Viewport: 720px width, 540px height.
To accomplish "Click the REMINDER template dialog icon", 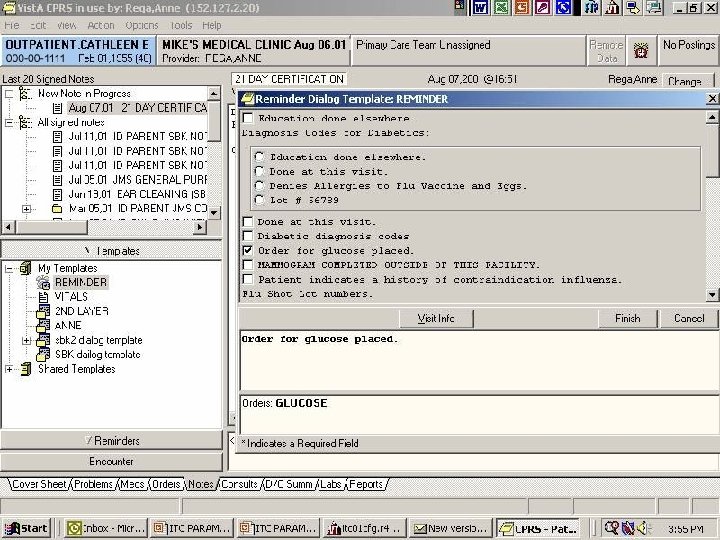I will pyautogui.click(x=43, y=282).
